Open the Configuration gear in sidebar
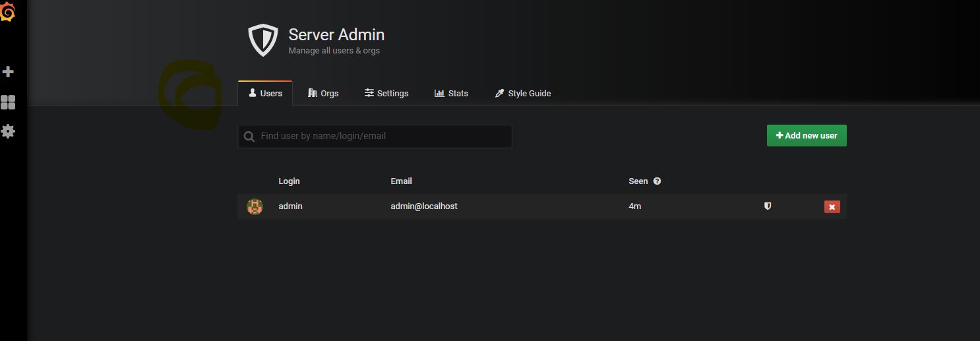Screen dimensions: 980x341 click(x=8, y=131)
